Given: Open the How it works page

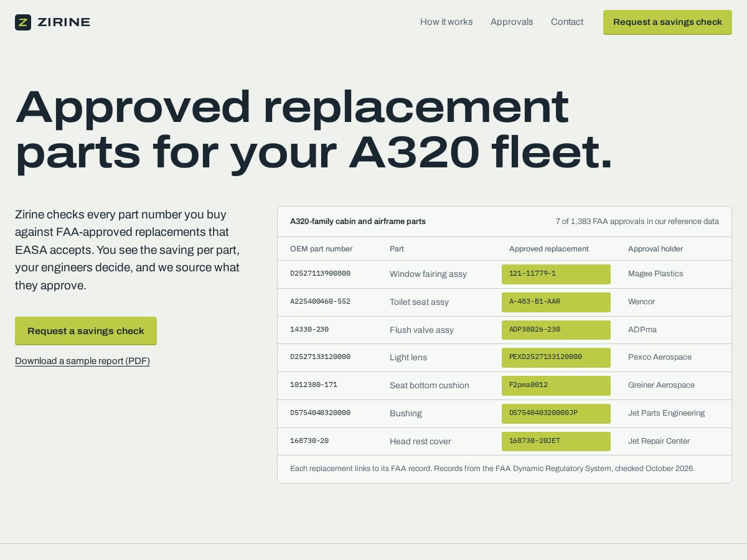Looking at the screenshot, I should 446,22.
